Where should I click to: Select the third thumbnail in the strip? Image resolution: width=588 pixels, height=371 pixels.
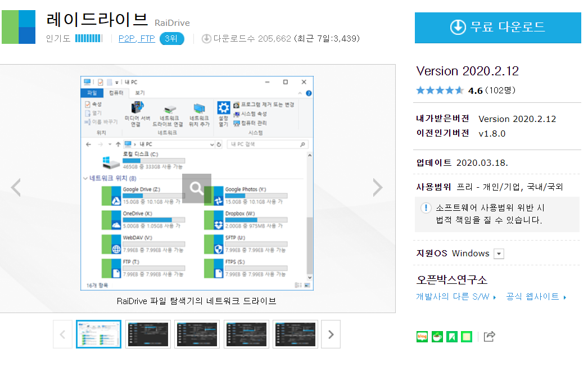(x=197, y=334)
